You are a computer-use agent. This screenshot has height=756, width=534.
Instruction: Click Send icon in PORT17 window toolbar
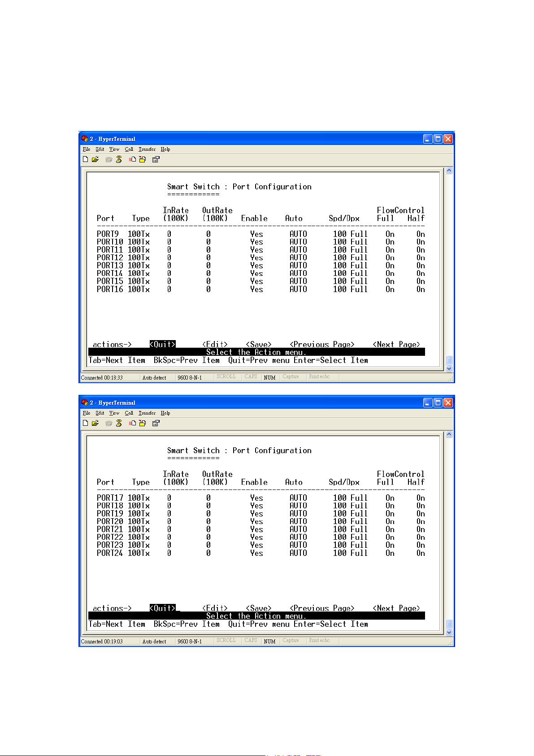pyautogui.click(x=133, y=423)
